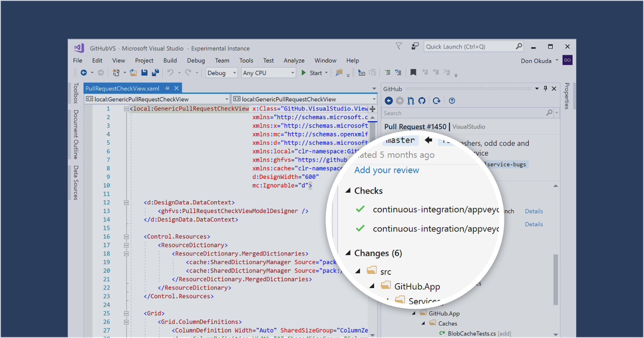
Task: Open the Analyze menu
Action: point(294,61)
